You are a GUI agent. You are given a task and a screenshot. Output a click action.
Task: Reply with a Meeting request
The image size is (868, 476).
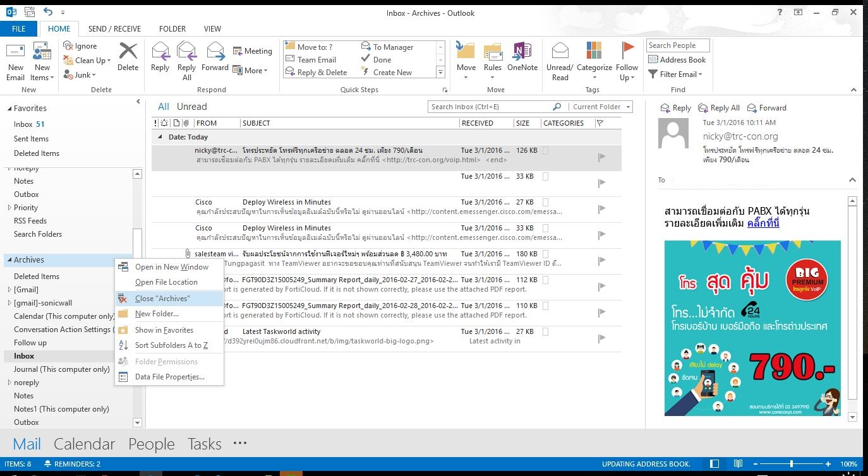(252, 51)
